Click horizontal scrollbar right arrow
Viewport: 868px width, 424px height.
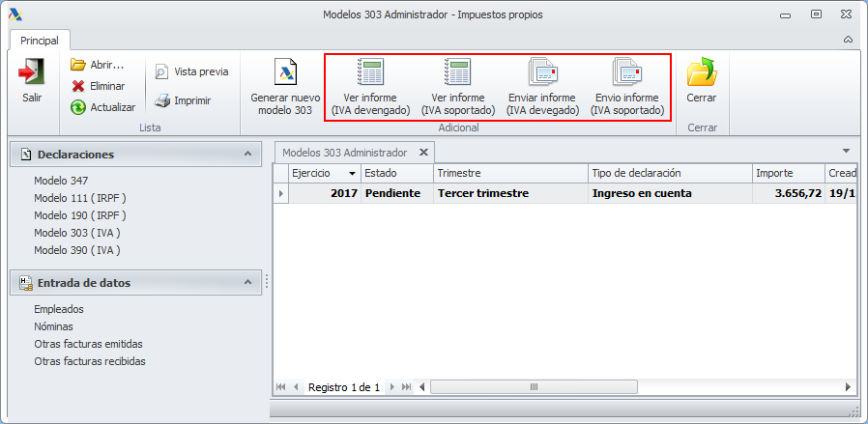848,387
